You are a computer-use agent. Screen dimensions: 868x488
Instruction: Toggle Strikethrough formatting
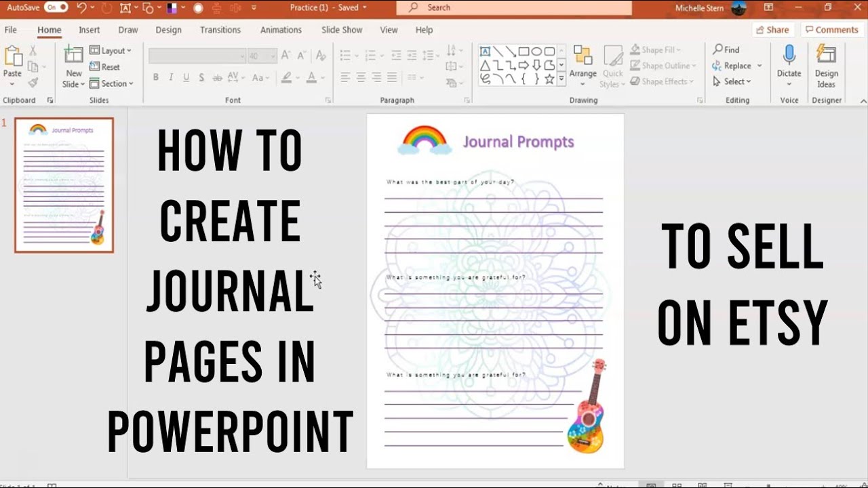click(218, 77)
